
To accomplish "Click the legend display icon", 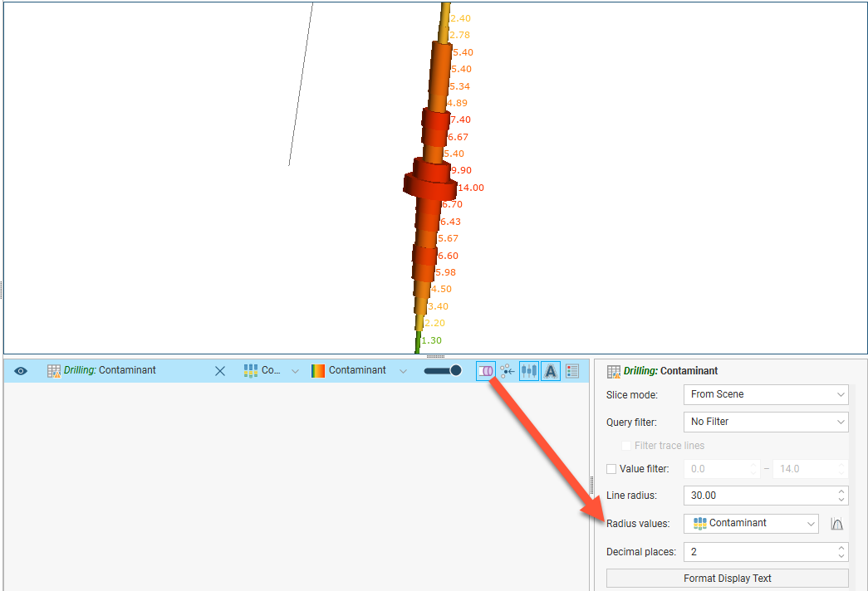I will 572,371.
